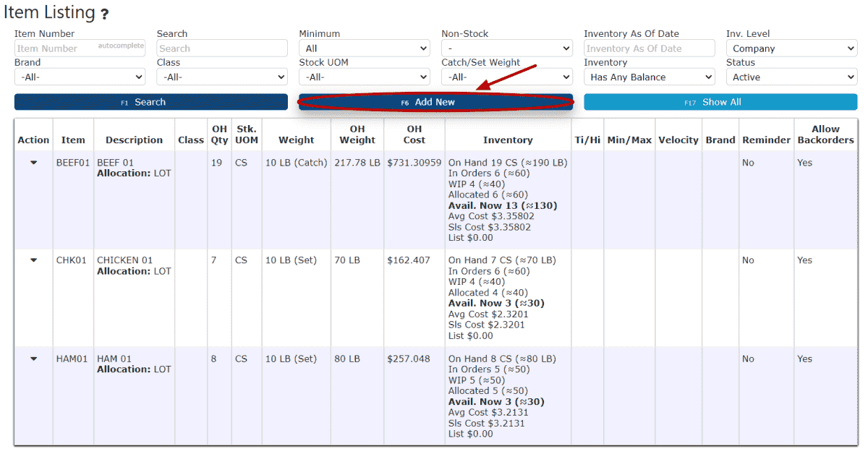Click the Show All button

[x=720, y=103]
